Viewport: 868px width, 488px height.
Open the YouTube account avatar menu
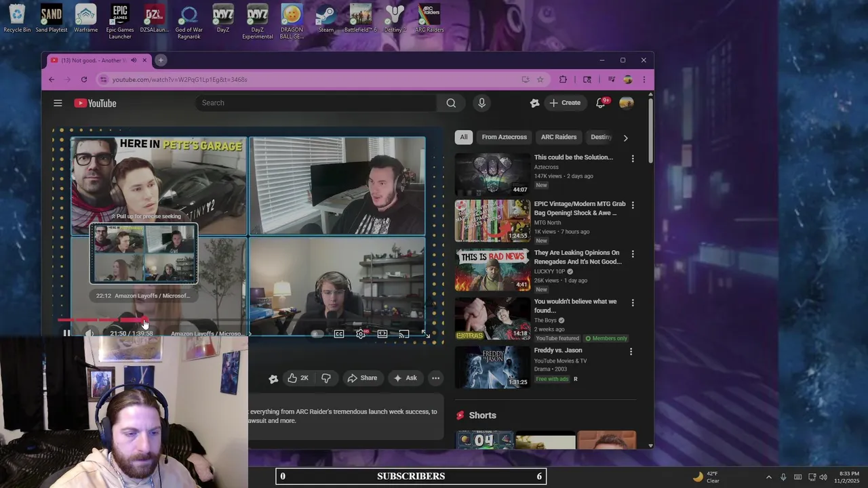(626, 103)
